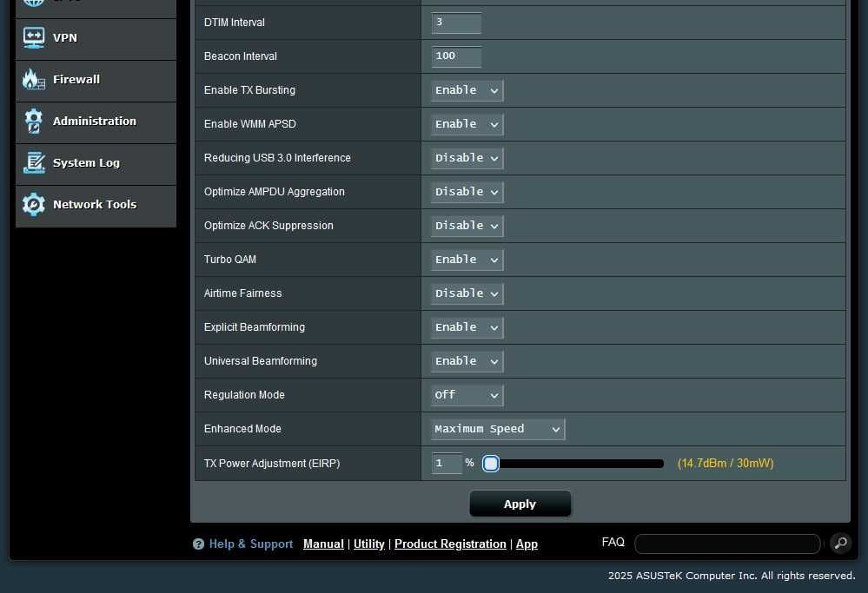Click the DTIM Interval input field
868x593 pixels.
coord(456,23)
